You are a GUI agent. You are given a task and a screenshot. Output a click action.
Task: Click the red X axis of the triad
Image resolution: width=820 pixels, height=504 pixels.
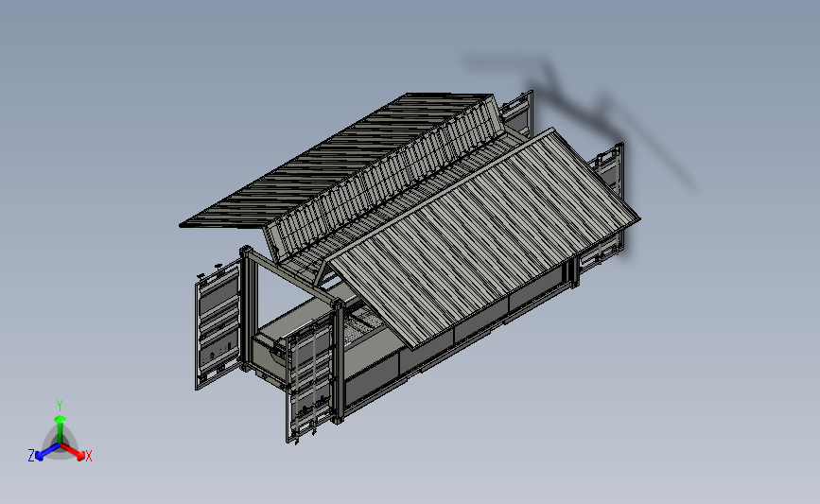pos(74,452)
